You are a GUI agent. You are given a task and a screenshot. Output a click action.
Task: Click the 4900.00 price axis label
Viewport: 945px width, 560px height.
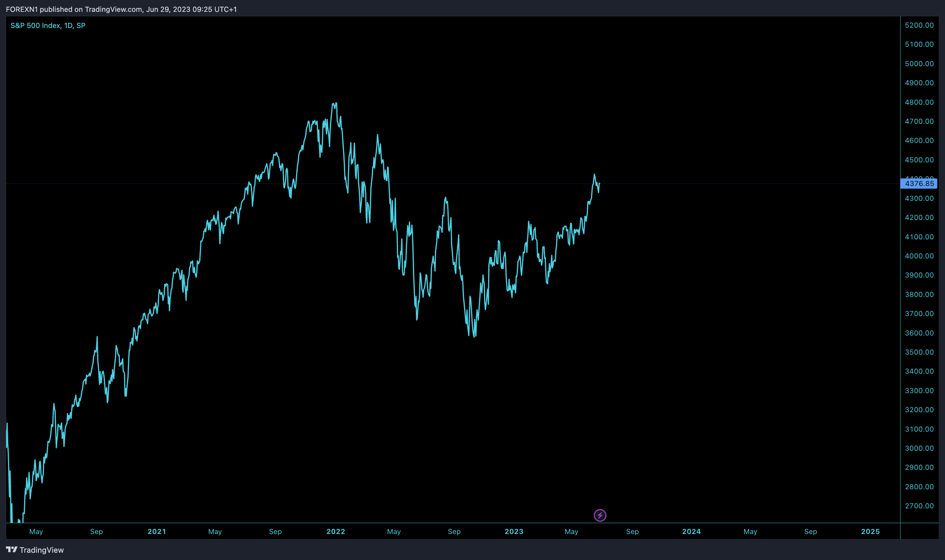(x=919, y=83)
